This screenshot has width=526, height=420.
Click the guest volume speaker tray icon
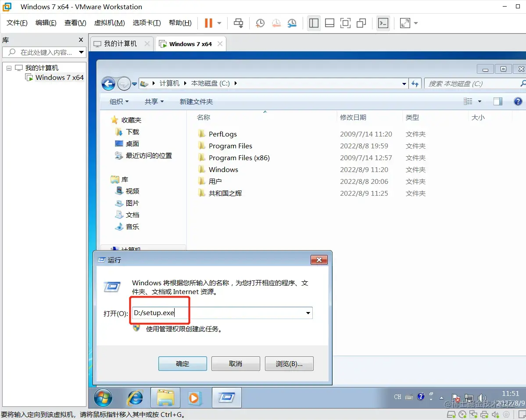point(482,398)
